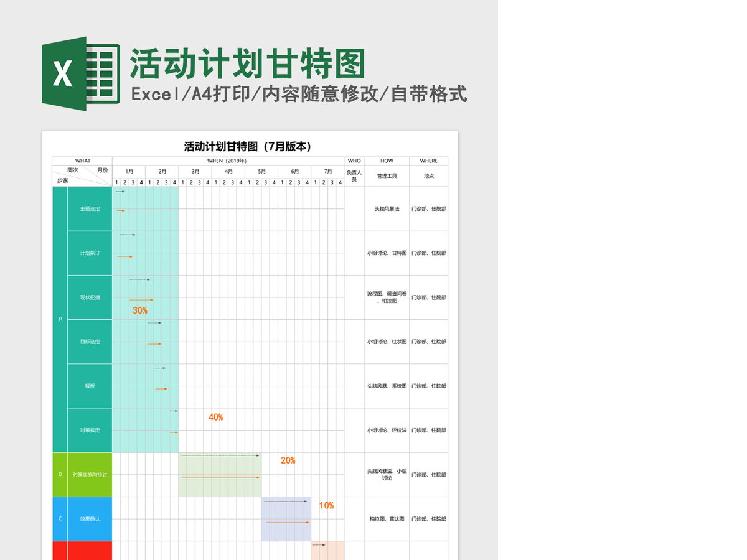
Task: Select the 柏拉图、雷达图 tool cell
Action: [x=387, y=519]
